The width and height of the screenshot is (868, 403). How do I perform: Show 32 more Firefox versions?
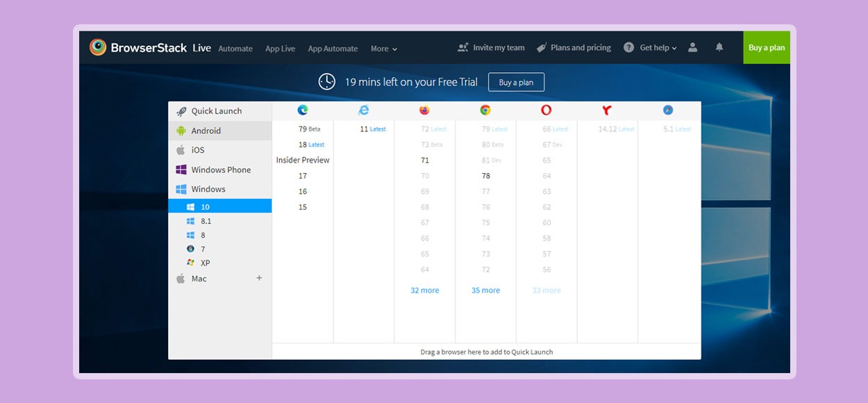(x=425, y=290)
